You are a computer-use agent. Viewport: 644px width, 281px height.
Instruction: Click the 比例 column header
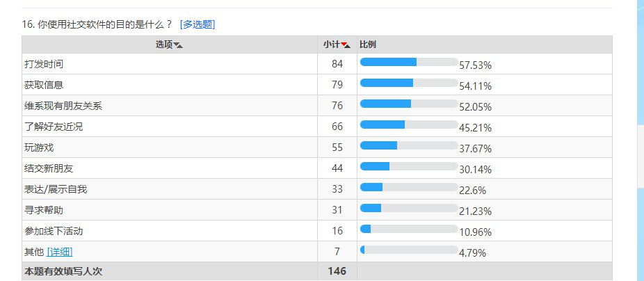pos(368,45)
